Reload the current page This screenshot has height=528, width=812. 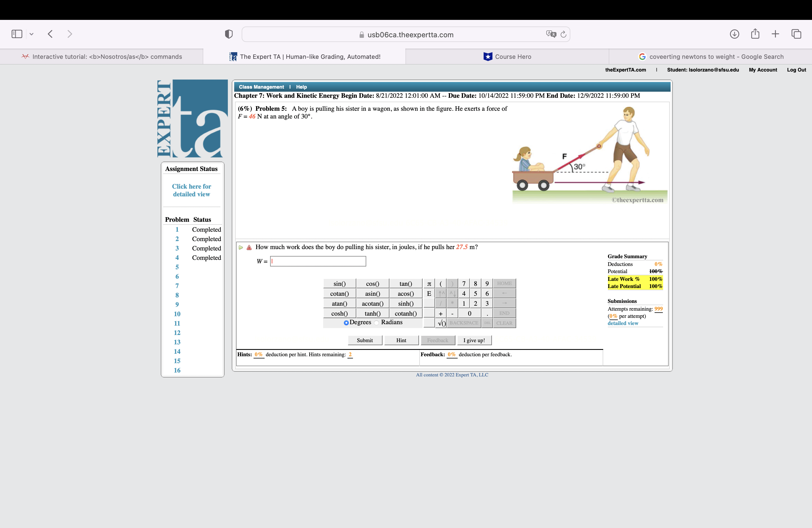(x=563, y=34)
